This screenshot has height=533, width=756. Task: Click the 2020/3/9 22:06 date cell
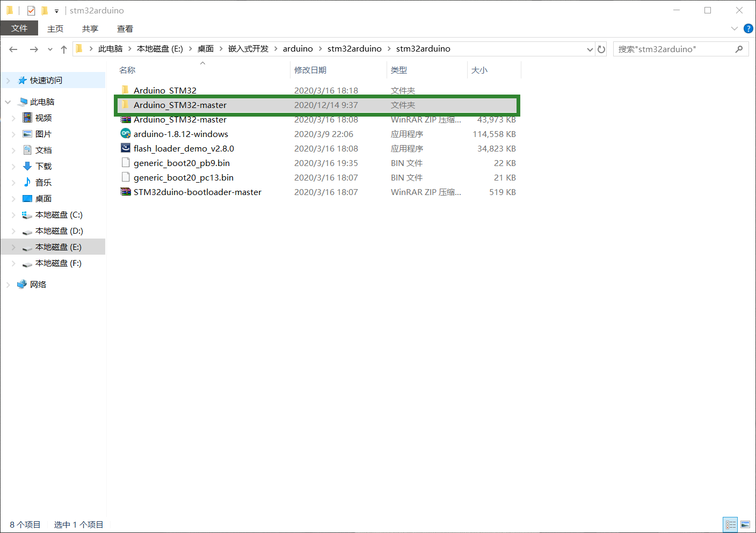point(324,134)
